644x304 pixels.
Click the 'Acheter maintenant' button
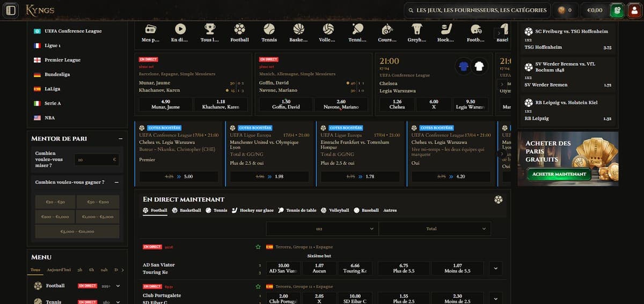[559, 174]
